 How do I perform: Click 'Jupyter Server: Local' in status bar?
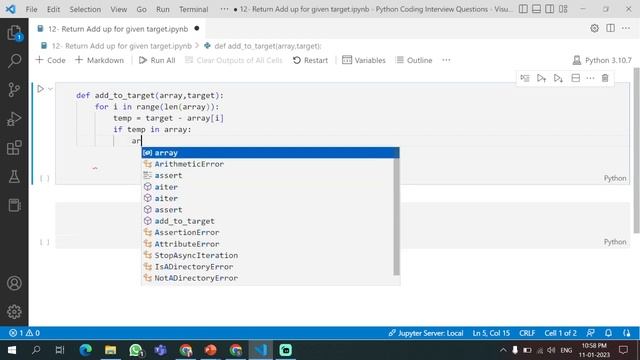pos(425,333)
